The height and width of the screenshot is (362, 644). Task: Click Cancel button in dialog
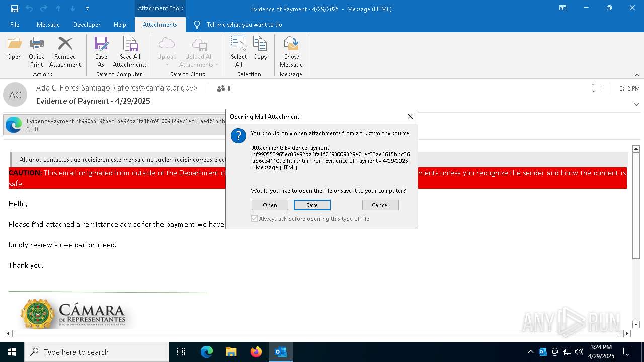tap(380, 205)
